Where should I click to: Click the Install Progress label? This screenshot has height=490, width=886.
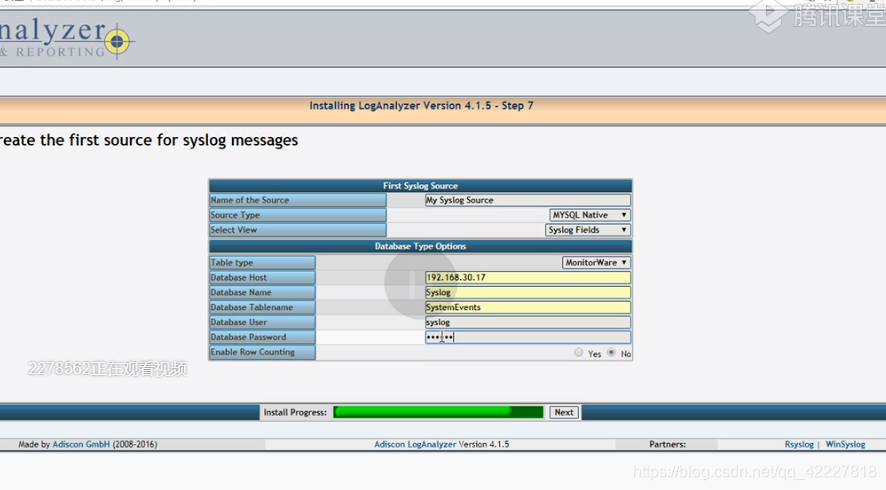click(x=295, y=413)
